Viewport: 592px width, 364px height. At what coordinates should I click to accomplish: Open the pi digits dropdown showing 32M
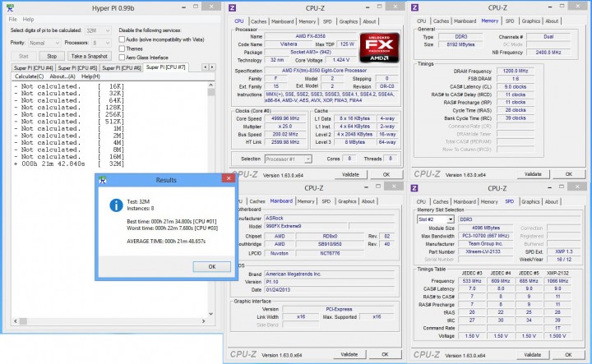tap(98, 30)
